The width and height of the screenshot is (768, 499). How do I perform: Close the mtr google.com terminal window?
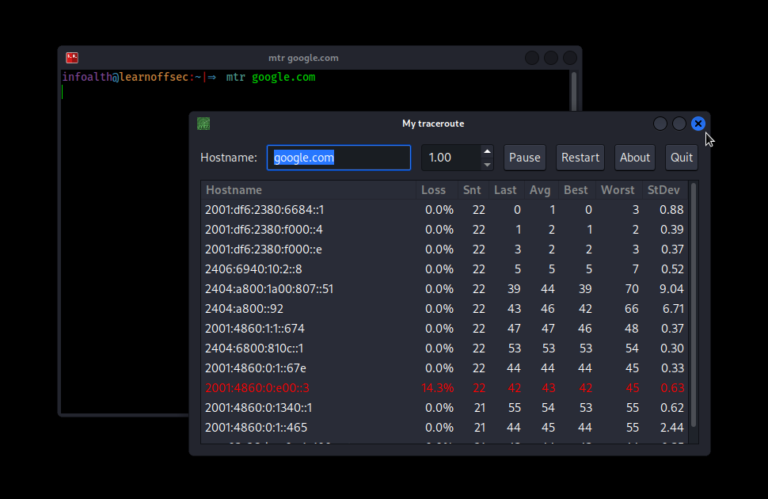570,58
